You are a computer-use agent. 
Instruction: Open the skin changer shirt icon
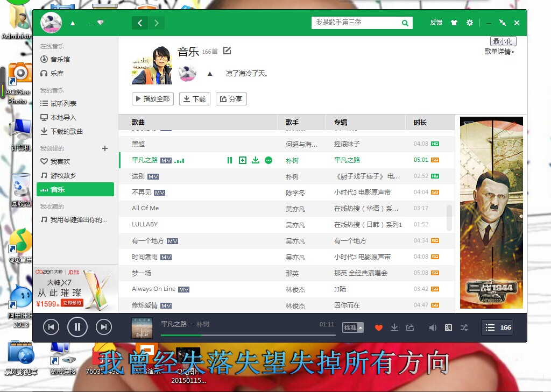pos(454,23)
